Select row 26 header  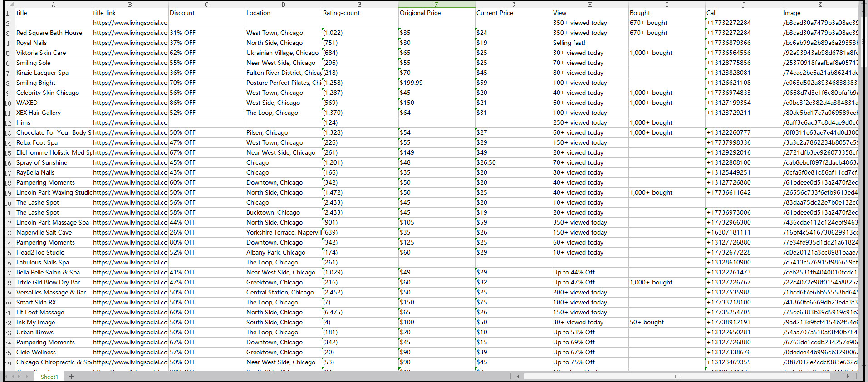[x=9, y=263]
